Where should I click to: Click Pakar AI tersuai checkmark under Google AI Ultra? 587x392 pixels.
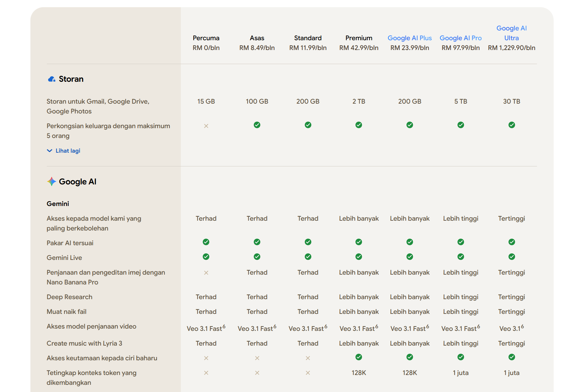511,242
